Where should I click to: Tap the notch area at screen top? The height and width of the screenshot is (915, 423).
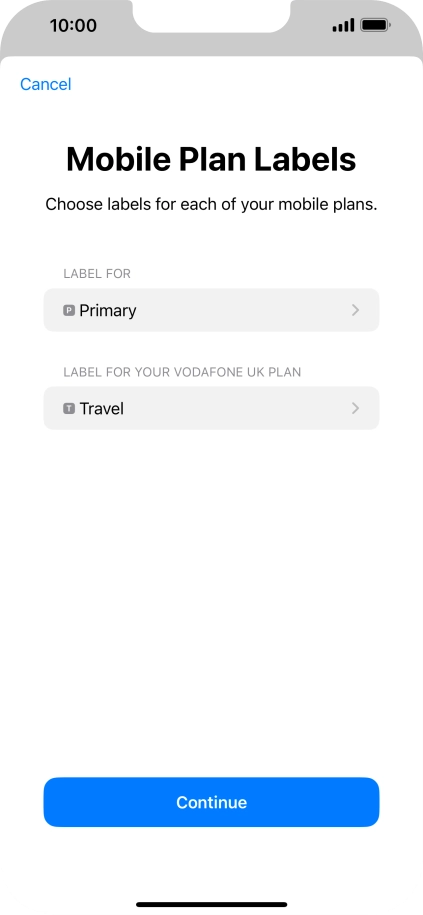click(211, 16)
